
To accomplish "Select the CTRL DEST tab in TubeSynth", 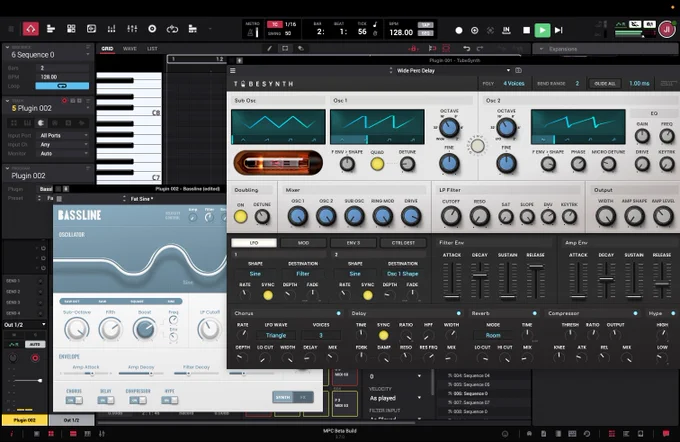I will pos(403,243).
